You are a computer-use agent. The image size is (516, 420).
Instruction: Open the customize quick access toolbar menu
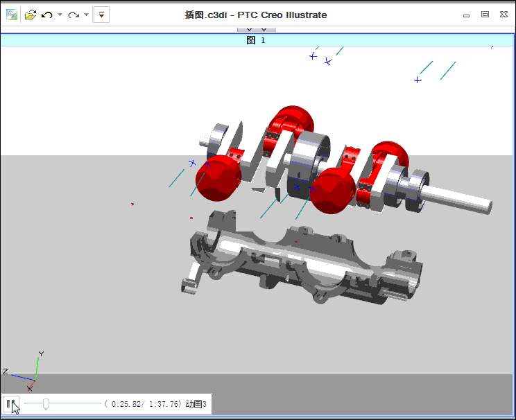102,15
